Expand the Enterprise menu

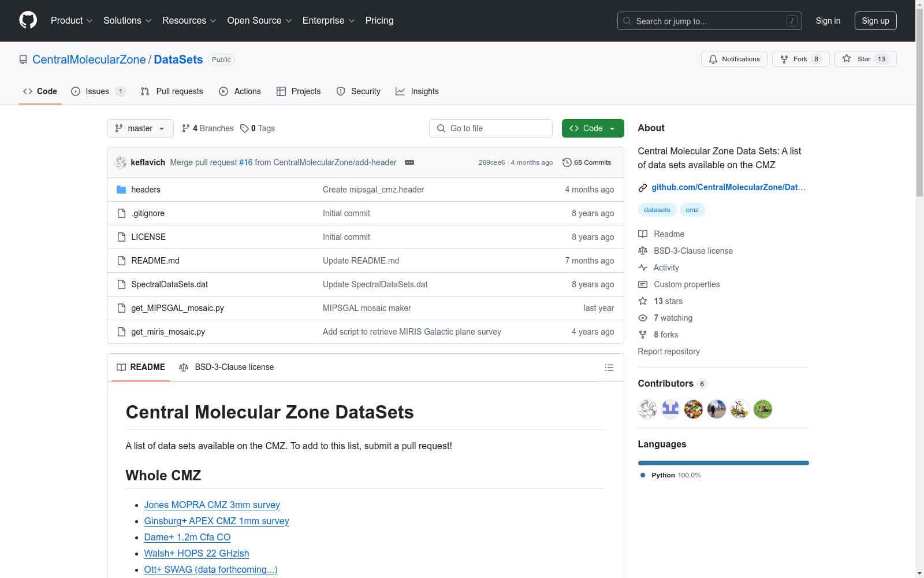(329, 21)
